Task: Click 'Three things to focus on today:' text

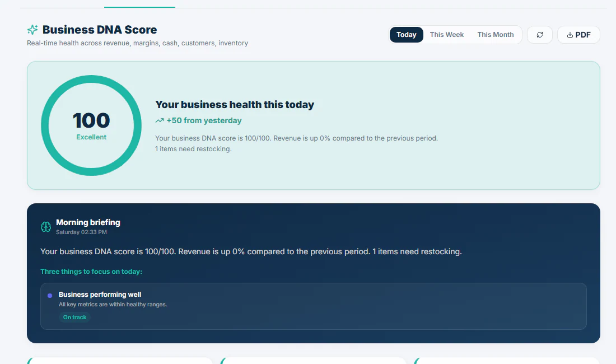Action: pyautogui.click(x=91, y=272)
